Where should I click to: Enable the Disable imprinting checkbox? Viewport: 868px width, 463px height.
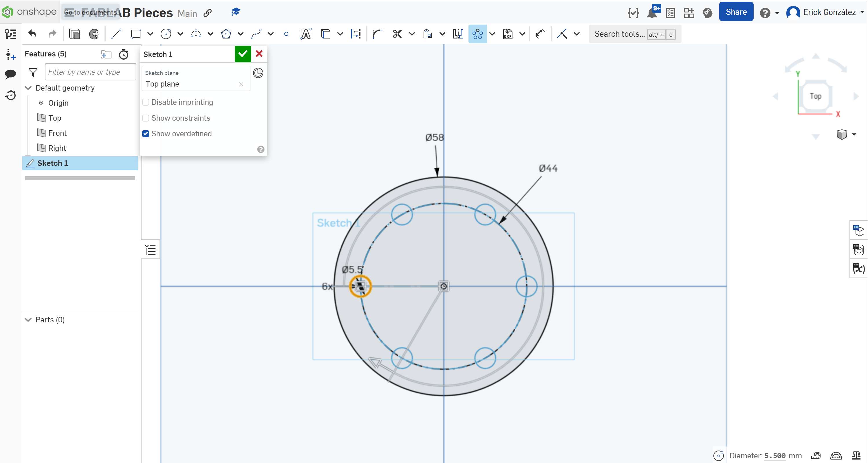146,102
